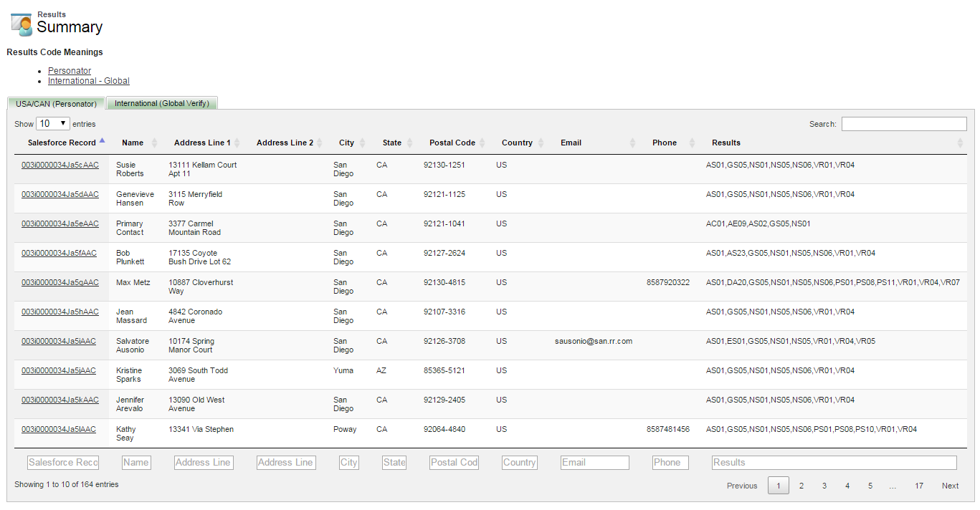Open the Personator result codes link
Image resolution: width=980 pixels, height=510 pixels.
[70, 71]
